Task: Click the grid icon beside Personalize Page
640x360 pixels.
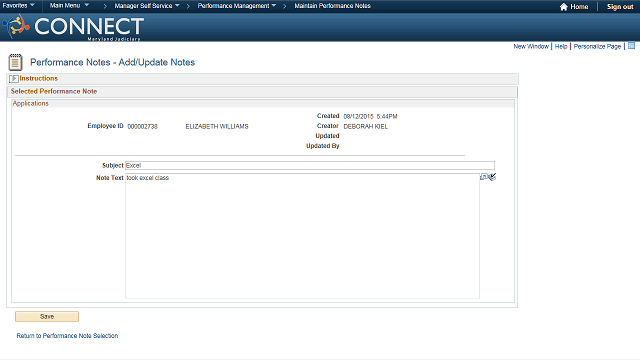Action: coord(631,46)
